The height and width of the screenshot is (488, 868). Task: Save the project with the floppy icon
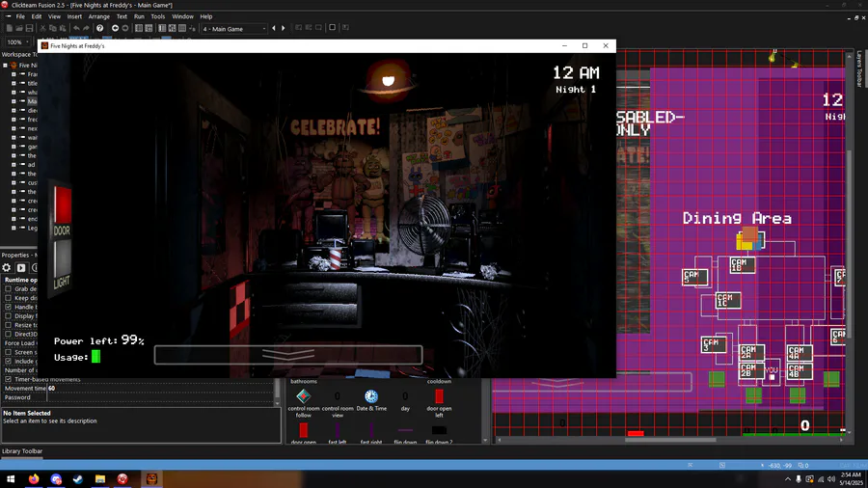(x=29, y=28)
